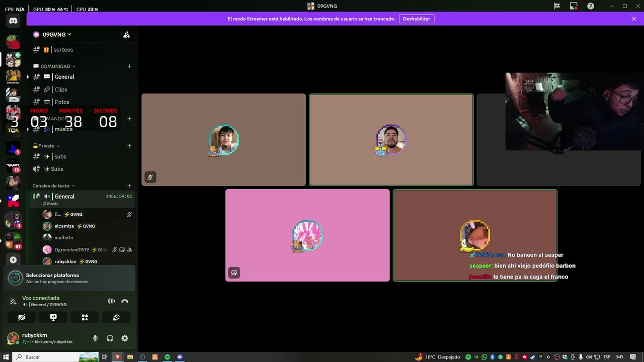Start an activity with shapes icon
This screenshot has width=644, height=362.
coord(85,317)
